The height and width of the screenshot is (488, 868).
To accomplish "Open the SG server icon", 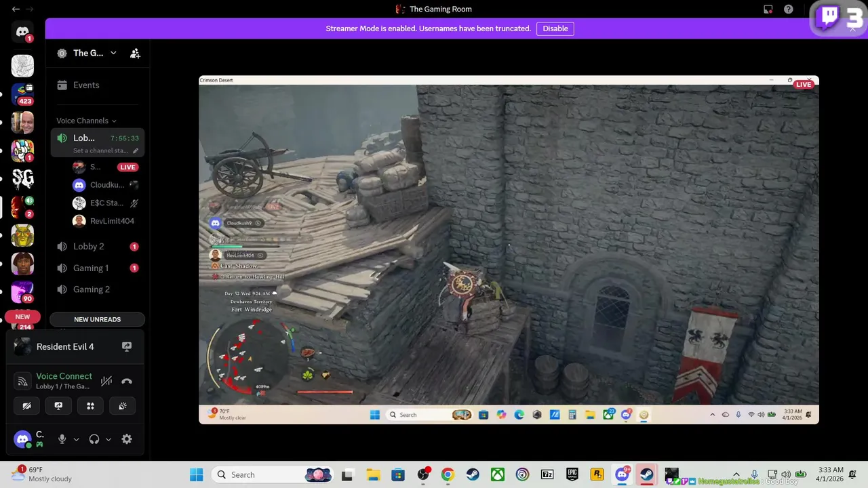I will pyautogui.click(x=22, y=179).
